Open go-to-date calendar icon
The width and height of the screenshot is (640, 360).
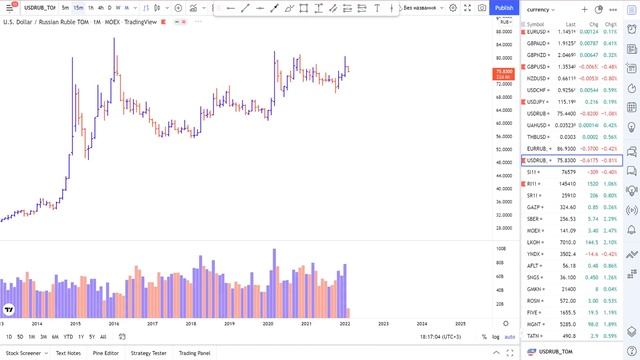(122, 337)
